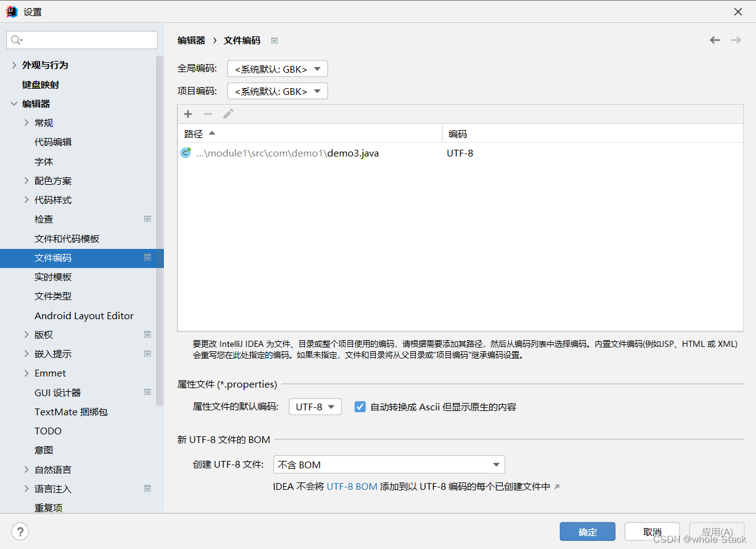The image size is (756, 549).
Task: Click the project-level icon on the 语言注入 row
Action: coord(147,489)
